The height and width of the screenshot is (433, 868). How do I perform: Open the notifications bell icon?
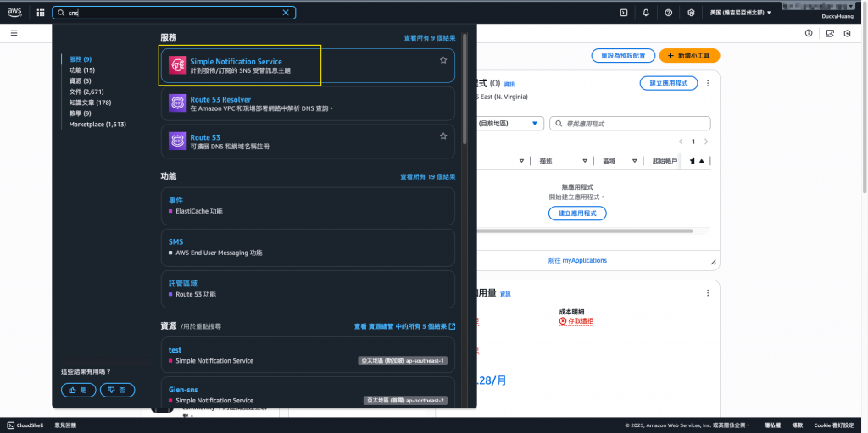[x=646, y=13]
